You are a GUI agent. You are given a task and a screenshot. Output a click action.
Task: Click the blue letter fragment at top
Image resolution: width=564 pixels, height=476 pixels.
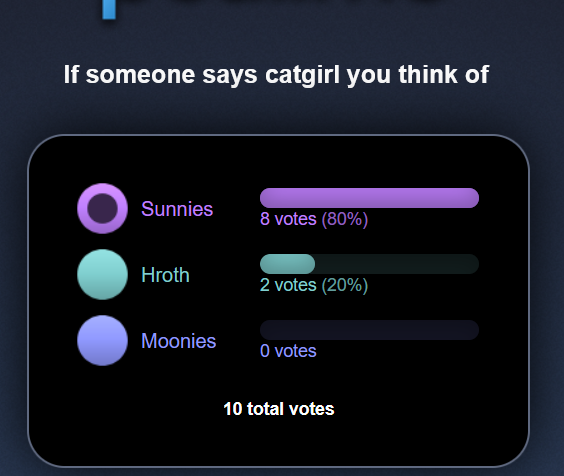[109, 10]
